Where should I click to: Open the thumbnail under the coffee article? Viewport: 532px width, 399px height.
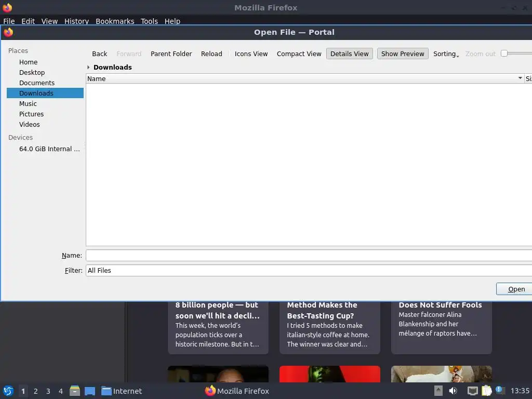click(330, 374)
